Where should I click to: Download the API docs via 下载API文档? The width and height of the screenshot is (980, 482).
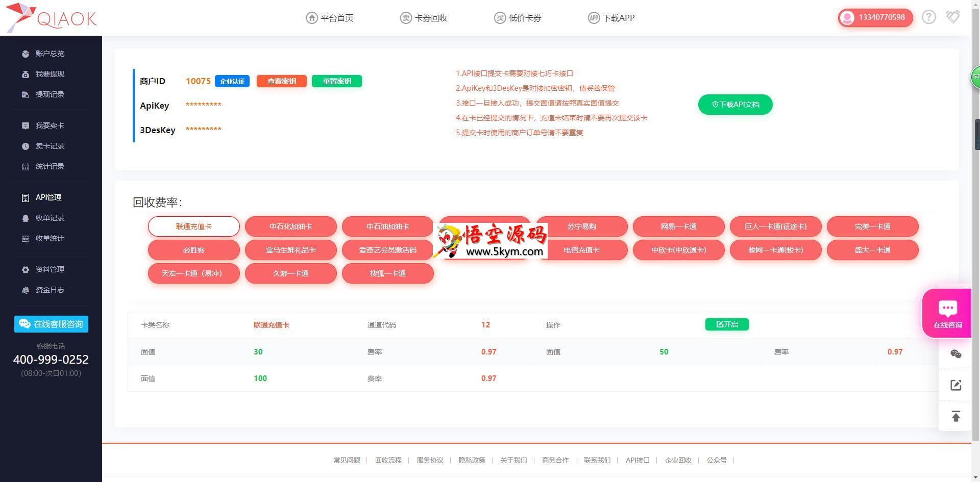[736, 105]
